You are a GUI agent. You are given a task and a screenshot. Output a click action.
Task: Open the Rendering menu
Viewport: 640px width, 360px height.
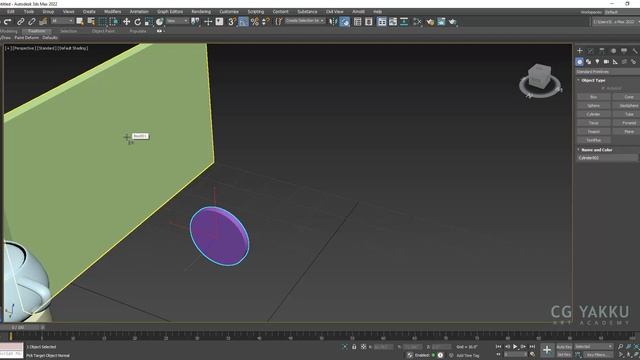[x=201, y=12]
